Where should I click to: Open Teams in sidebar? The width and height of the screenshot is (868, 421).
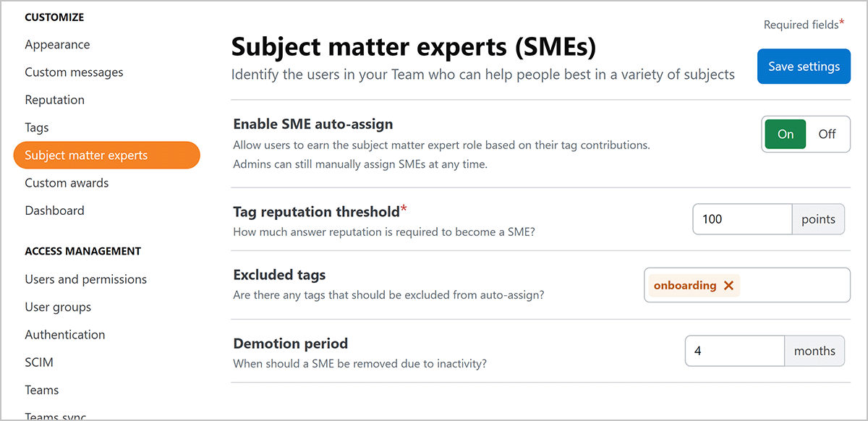point(41,390)
